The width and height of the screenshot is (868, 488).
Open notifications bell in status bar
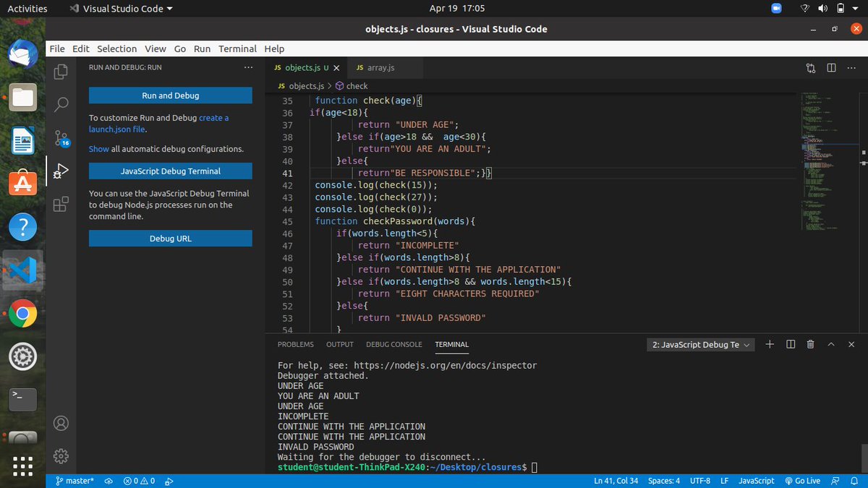pyautogui.click(x=854, y=481)
